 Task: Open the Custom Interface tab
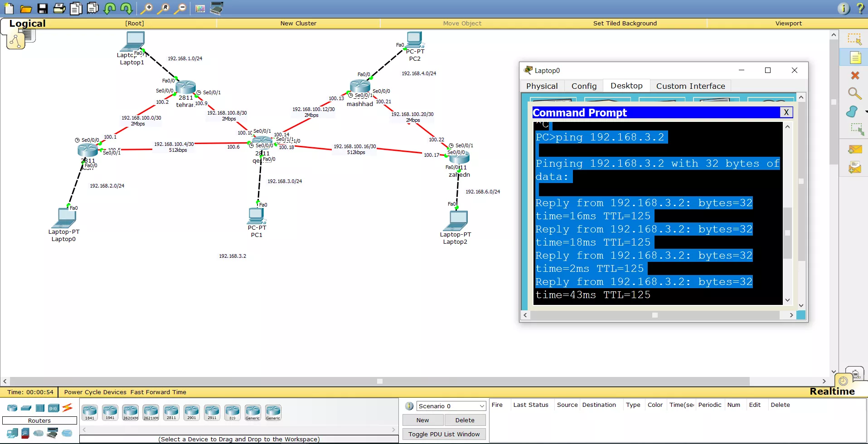click(x=690, y=86)
